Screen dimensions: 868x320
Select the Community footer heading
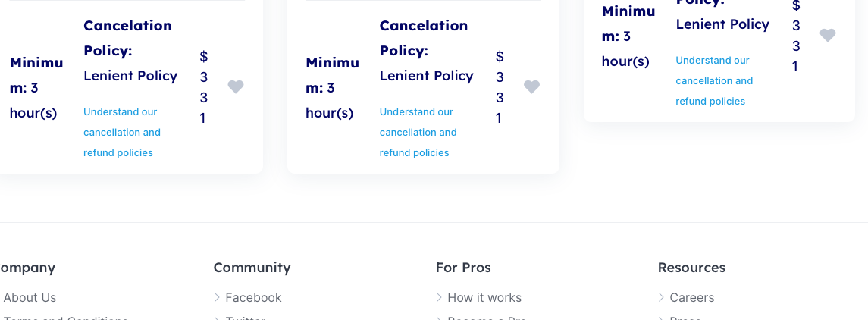click(252, 268)
